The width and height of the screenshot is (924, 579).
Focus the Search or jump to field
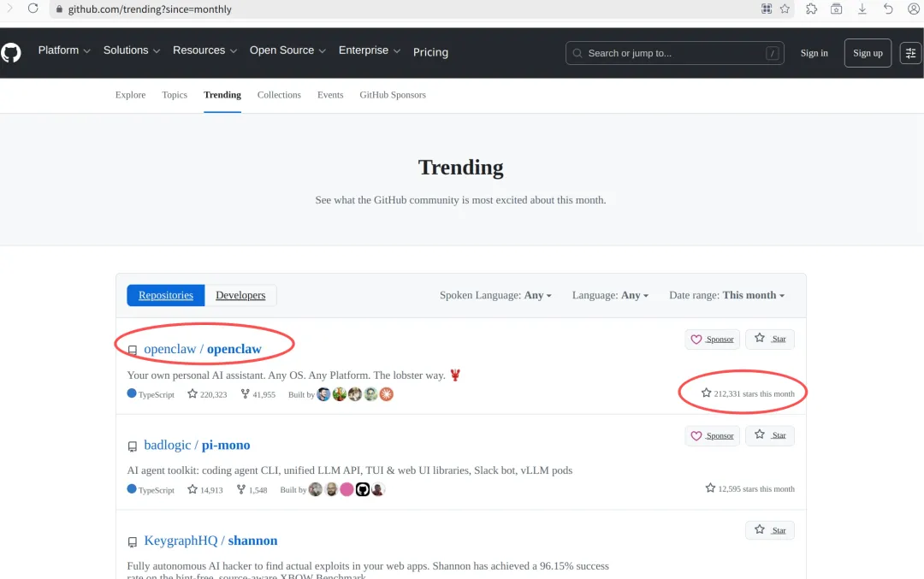click(675, 53)
